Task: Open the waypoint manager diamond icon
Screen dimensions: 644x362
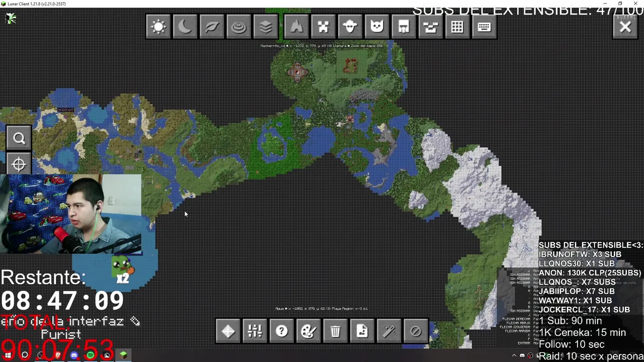Action: point(228,331)
